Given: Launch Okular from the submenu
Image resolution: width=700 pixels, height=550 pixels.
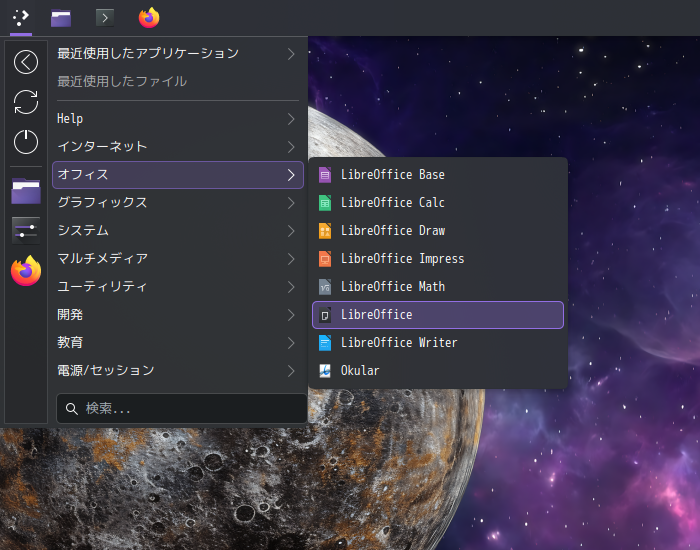Looking at the screenshot, I should (438, 371).
